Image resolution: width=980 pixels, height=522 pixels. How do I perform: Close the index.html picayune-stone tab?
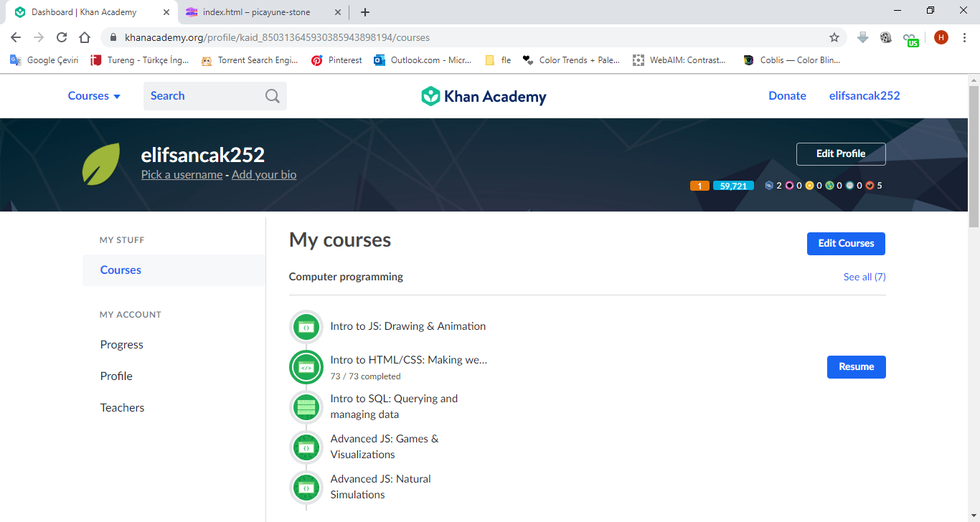click(x=336, y=12)
